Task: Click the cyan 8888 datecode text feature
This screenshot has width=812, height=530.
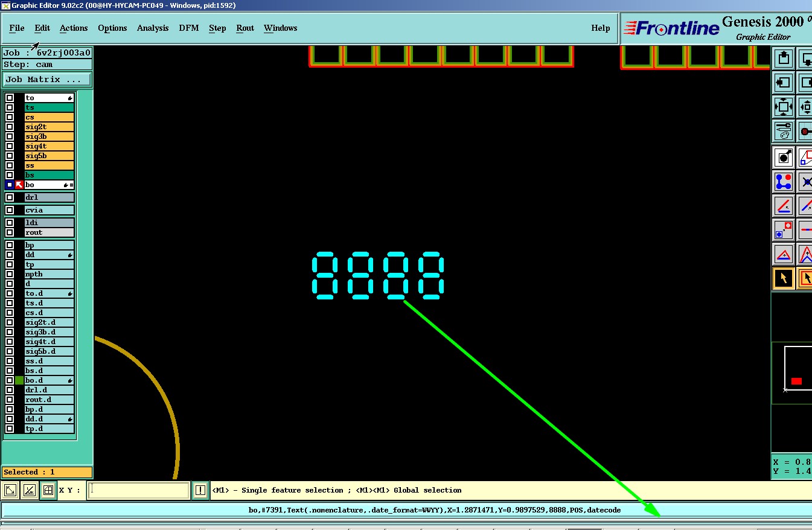Action: click(379, 275)
